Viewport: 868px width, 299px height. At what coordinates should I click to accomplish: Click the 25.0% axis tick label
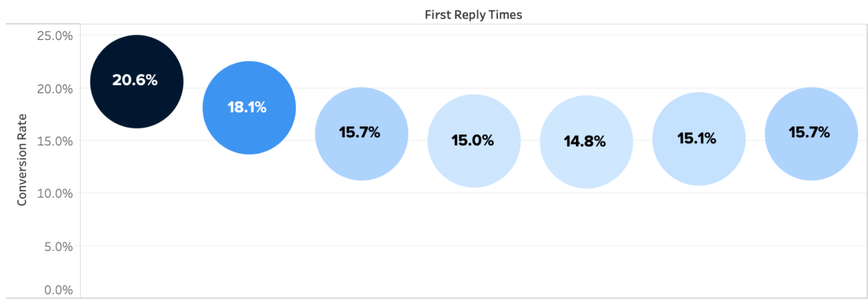tap(55, 36)
